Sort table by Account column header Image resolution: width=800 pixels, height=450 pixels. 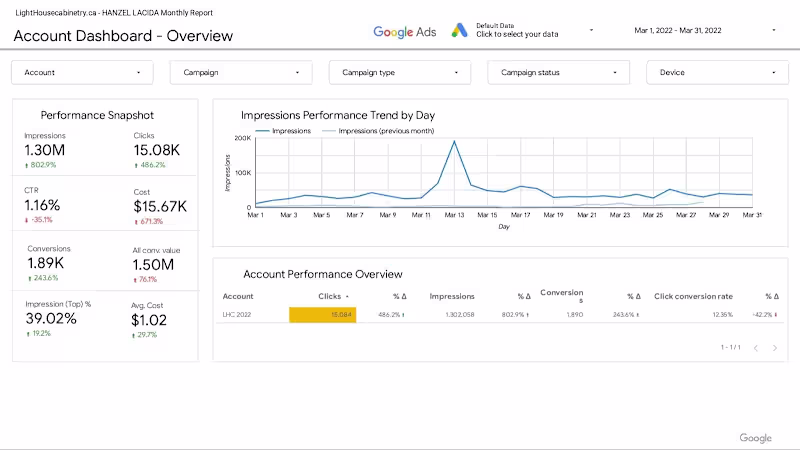coord(238,297)
